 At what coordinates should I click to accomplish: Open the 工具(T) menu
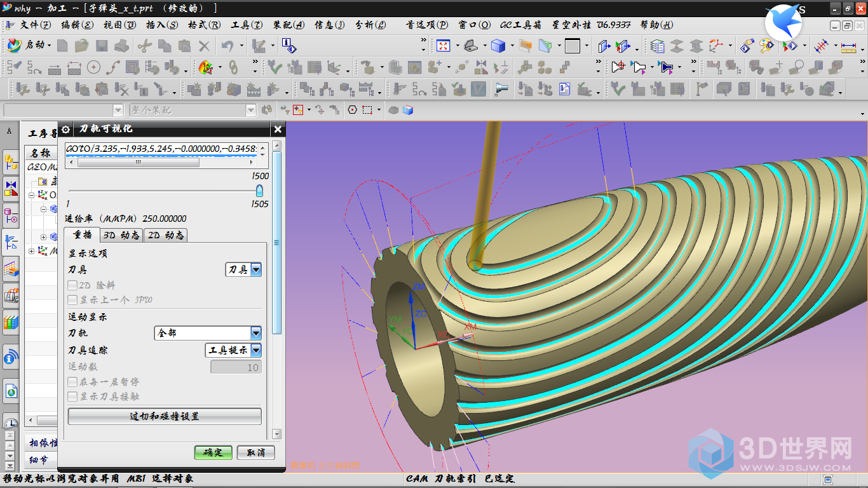[247, 25]
